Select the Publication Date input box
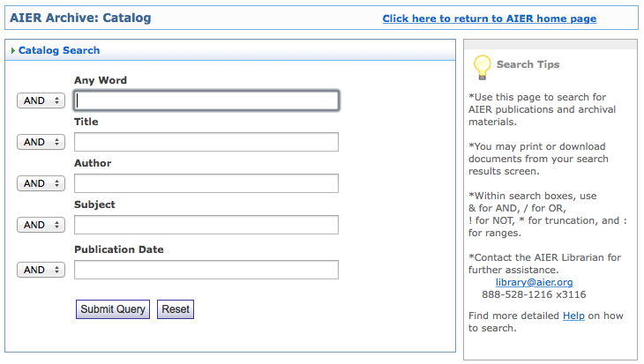The width and height of the screenshot is (644, 364). pos(206,270)
